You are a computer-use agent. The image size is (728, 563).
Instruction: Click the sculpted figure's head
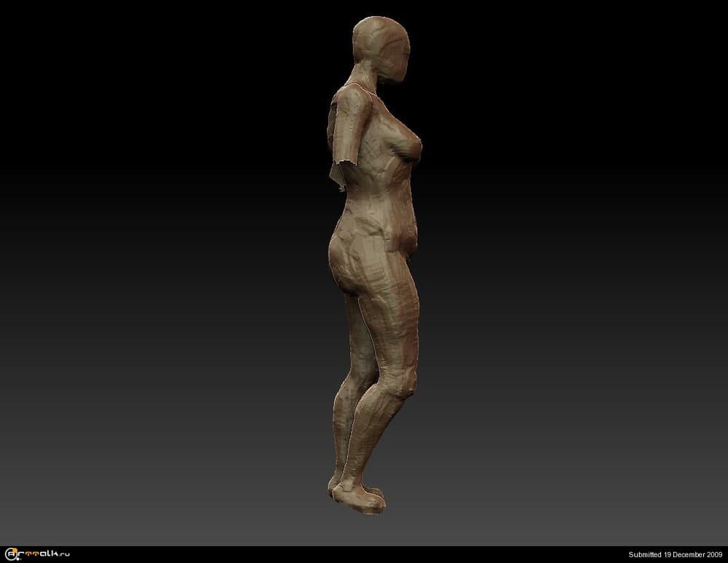click(377, 40)
